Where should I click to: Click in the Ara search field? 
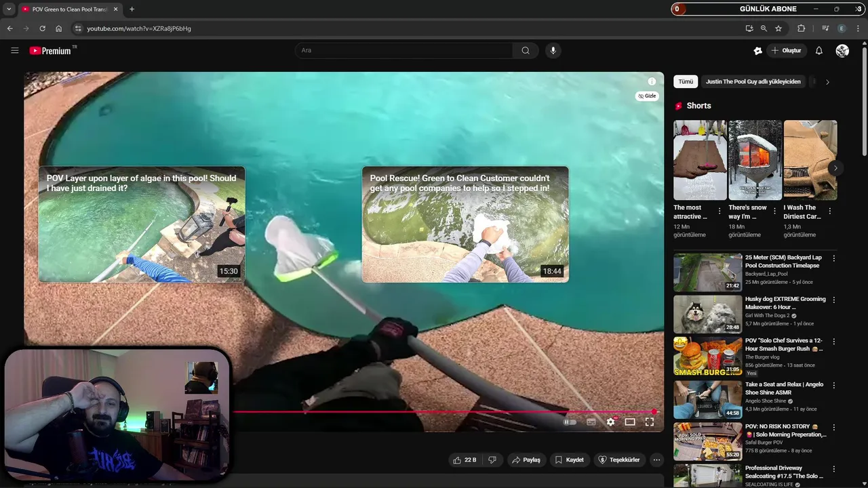click(404, 50)
